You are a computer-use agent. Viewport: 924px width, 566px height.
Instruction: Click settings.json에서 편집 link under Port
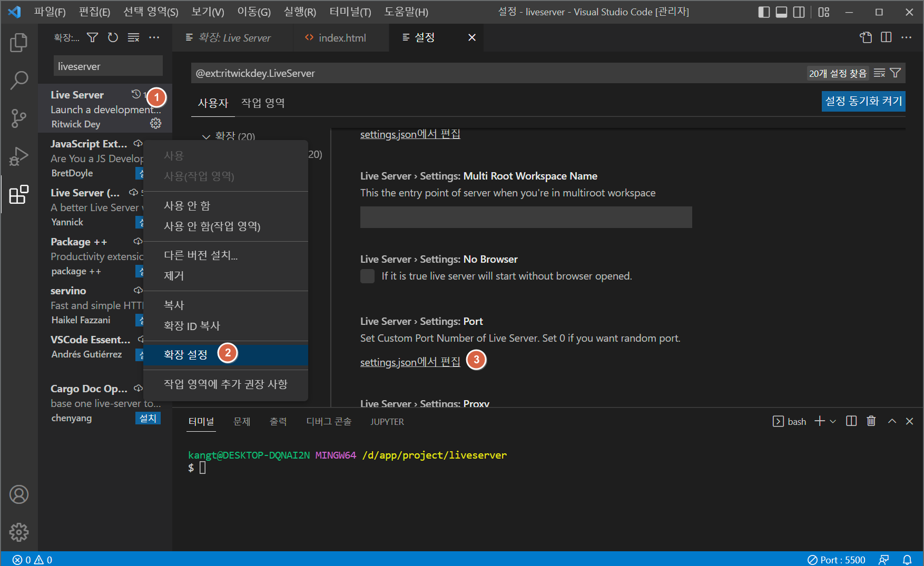coord(410,362)
